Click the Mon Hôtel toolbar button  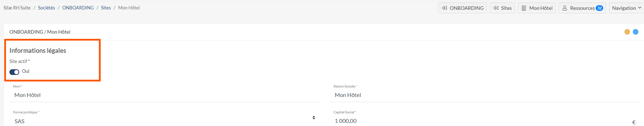pyautogui.click(x=537, y=8)
